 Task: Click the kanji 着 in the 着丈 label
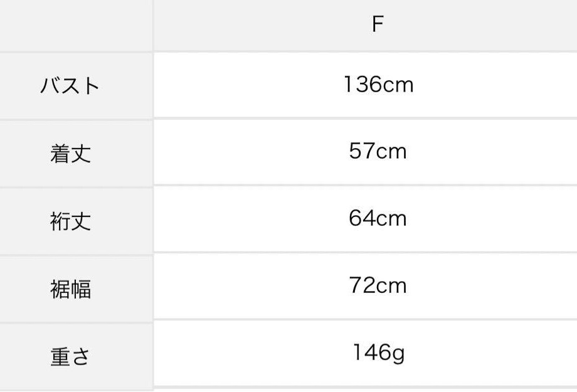(60, 154)
